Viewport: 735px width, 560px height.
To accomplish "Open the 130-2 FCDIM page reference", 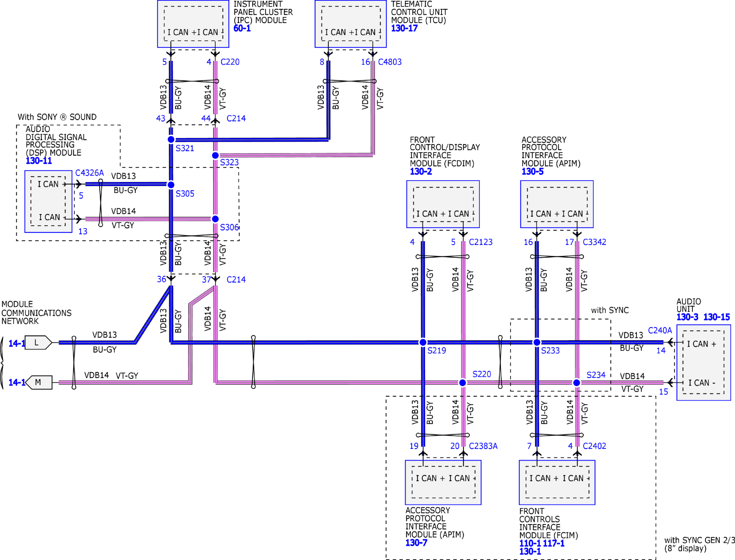I will (421, 171).
